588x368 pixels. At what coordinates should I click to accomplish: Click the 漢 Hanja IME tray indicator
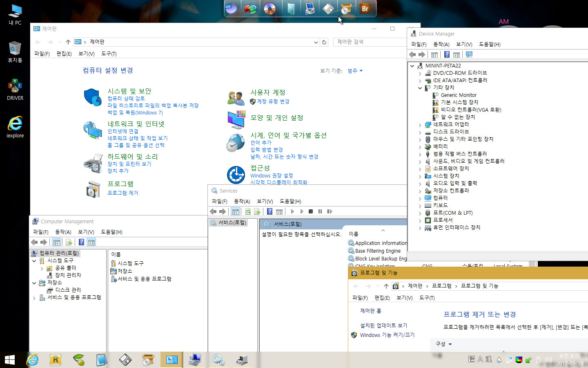coord(489,359)
